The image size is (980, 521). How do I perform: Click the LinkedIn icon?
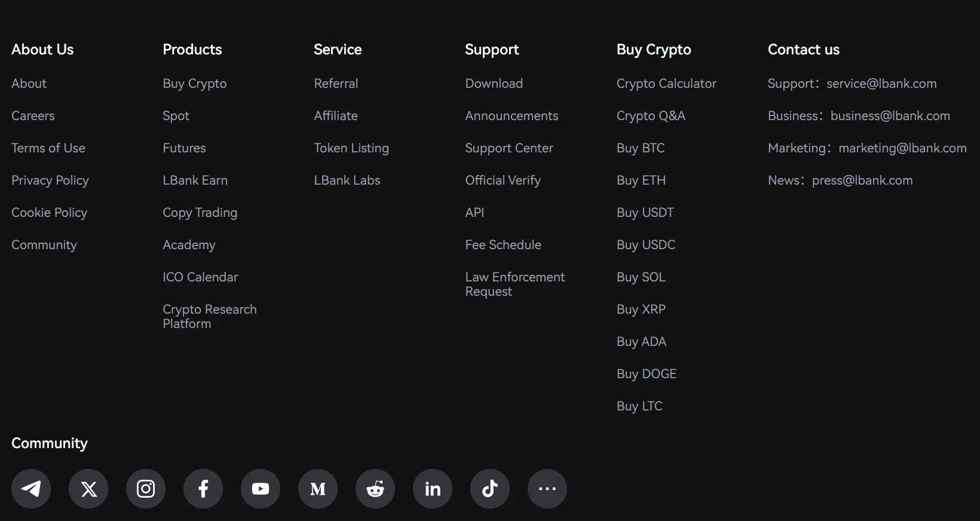(433, 489)
